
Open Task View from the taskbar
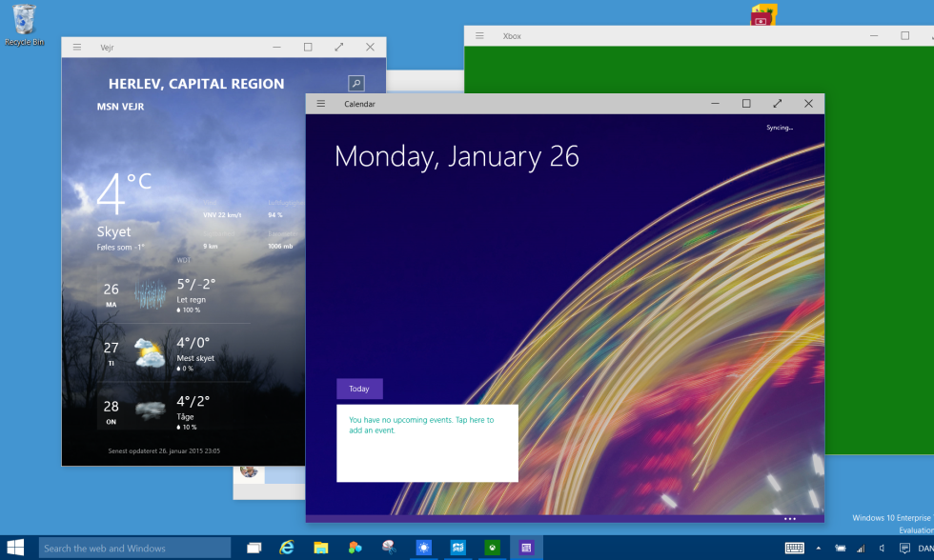254,549
